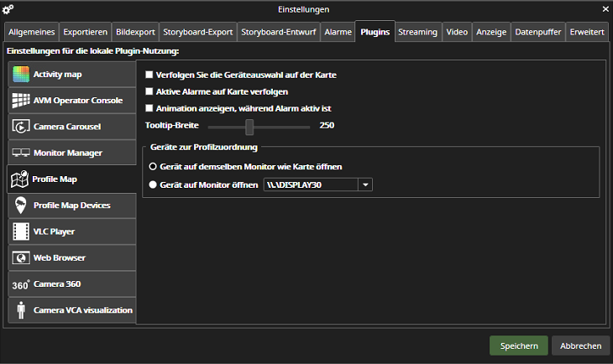Open the Streaming tab
This screenshot has height=364, width=613.
[418, 32]
